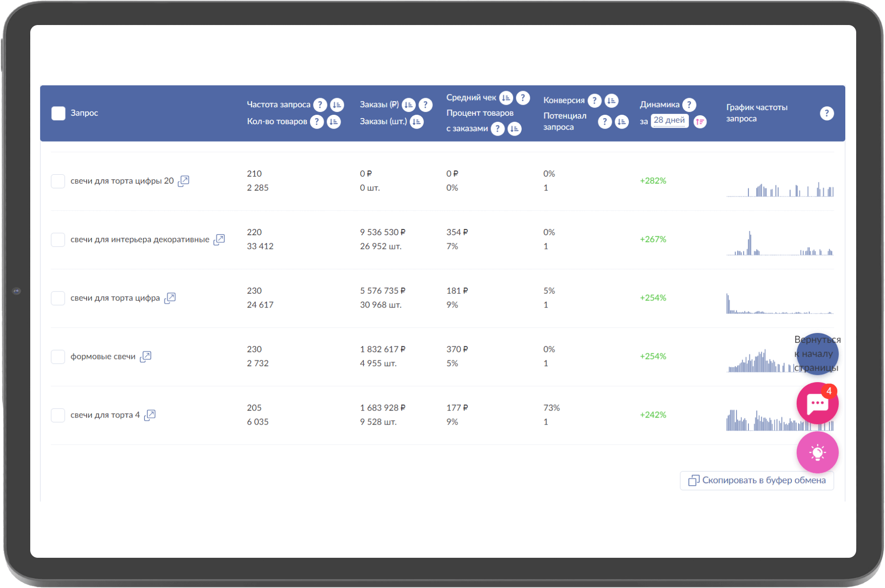Click query text свечи для торта 4
The width and height of the screenshot is (885, 588).
[105, 415]
